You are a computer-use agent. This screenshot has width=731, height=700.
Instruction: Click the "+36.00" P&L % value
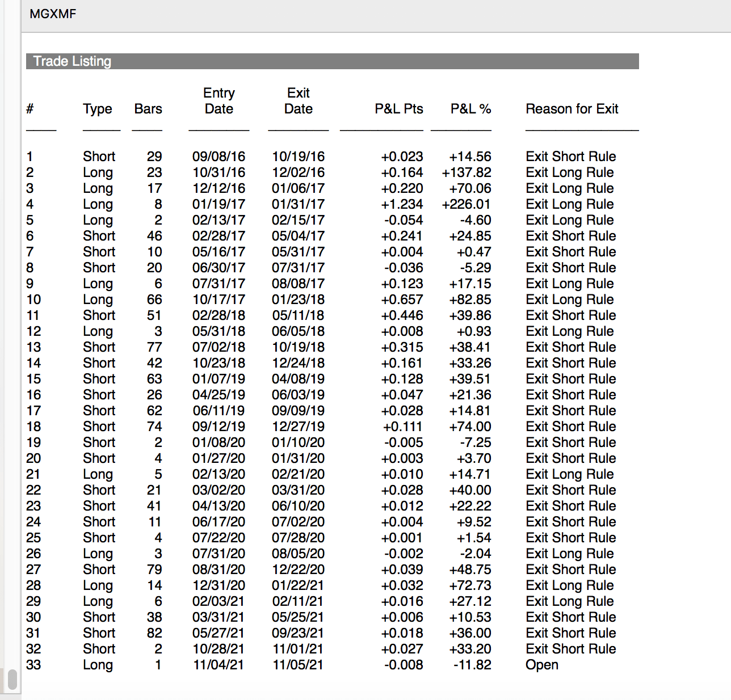[470, 633]
